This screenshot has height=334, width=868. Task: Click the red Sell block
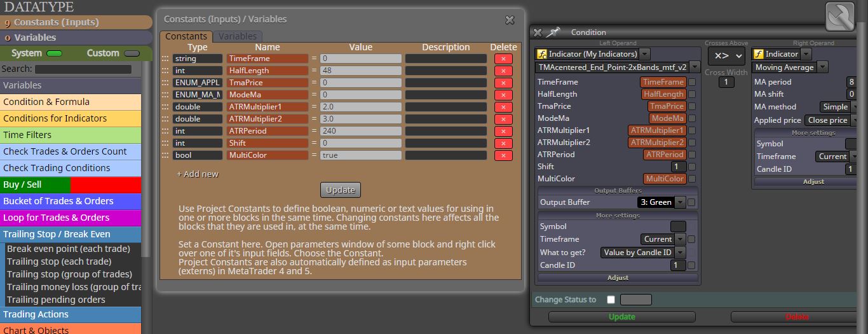105,184
